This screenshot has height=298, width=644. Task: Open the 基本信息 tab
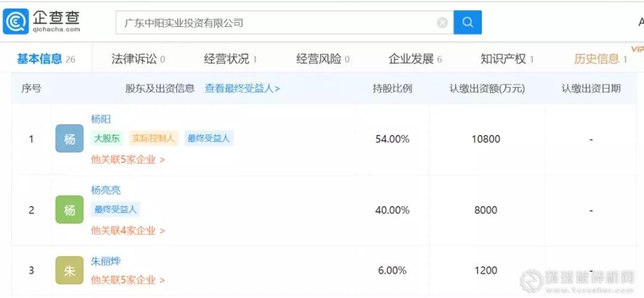[x=45, y=59]
